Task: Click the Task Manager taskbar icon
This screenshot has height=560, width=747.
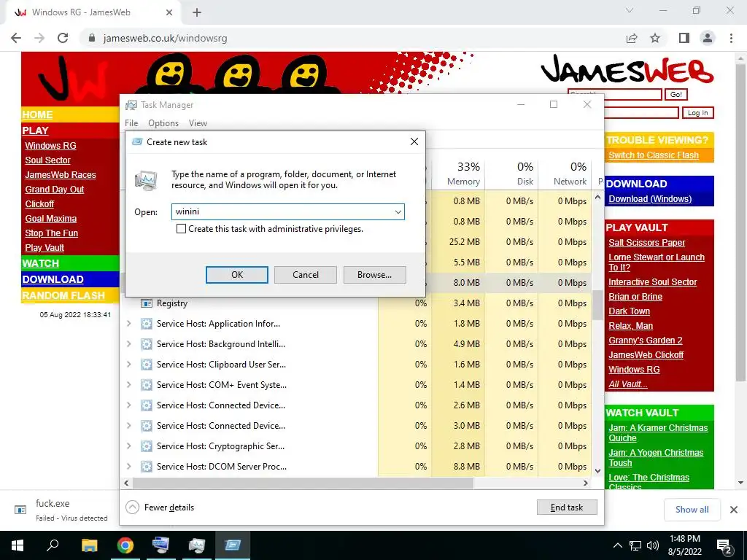Action: [196, 545]
